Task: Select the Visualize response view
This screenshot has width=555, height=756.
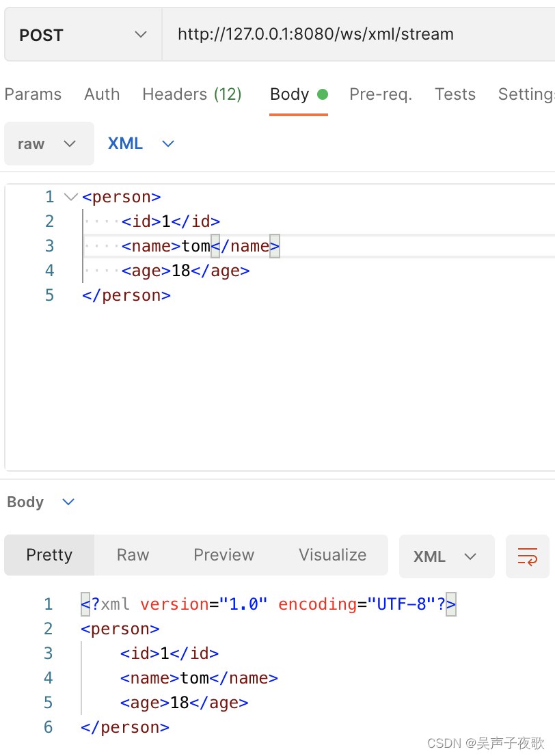Action: click(333, 555)
